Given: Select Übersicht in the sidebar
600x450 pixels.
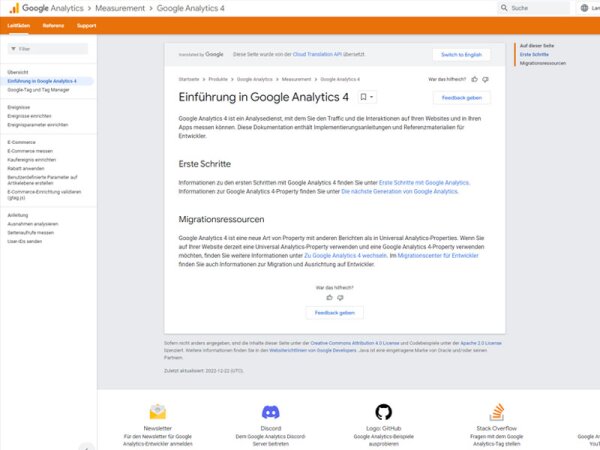Looking at the screenshot, I should pyautogui.click(x=18, y=72).
